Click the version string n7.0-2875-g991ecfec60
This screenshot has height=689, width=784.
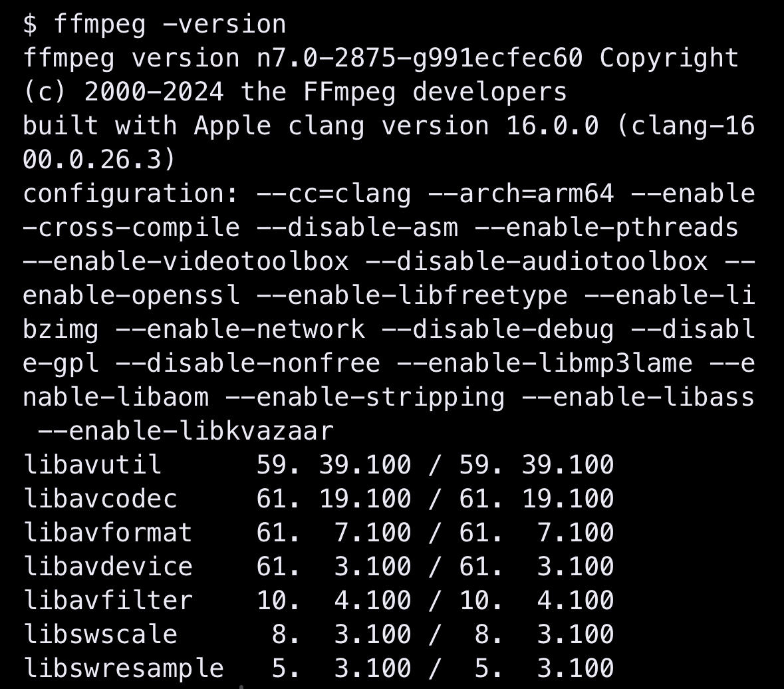pos(420,58)
